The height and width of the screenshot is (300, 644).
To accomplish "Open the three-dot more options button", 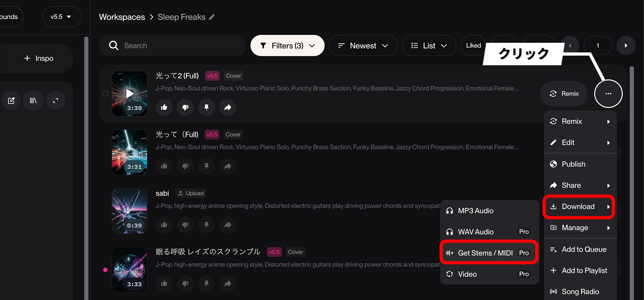I will click(608, 94).
